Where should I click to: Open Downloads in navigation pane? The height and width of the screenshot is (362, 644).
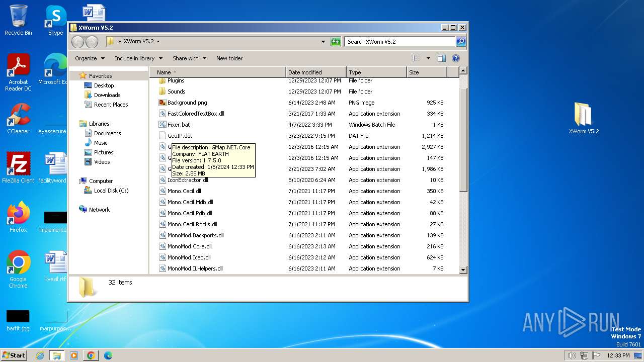[107, 95]
